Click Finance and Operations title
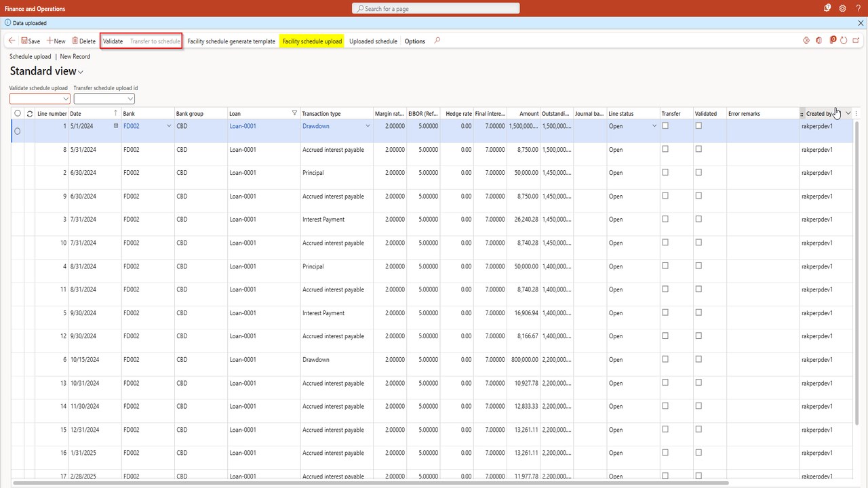This screenshot has width=868, height=488. coord(35,9)
